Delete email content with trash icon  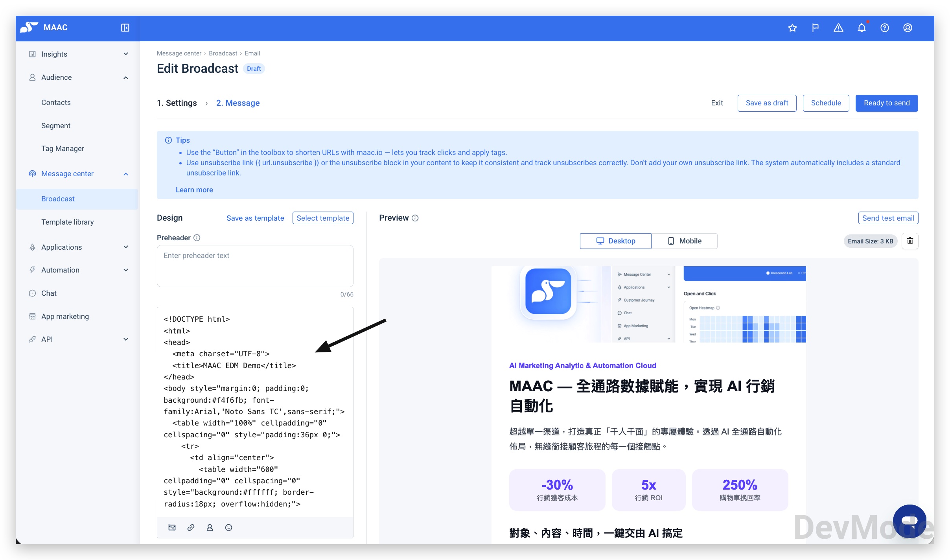[x=910, y=241]
